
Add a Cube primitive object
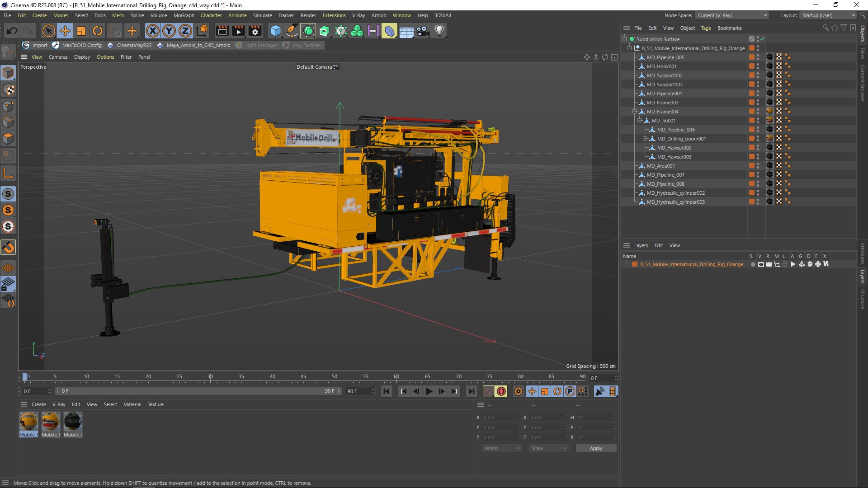pyautogui.click(x=275, y=31)
